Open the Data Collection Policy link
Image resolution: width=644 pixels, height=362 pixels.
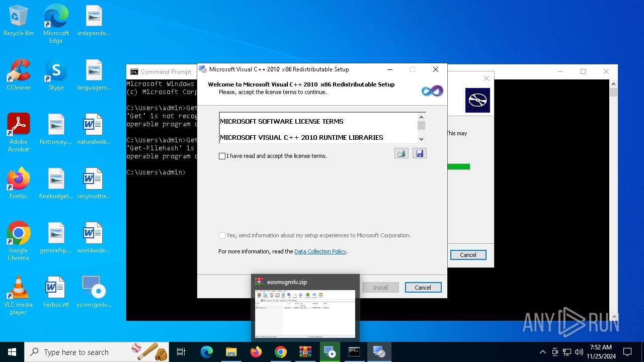pos(320,251)
